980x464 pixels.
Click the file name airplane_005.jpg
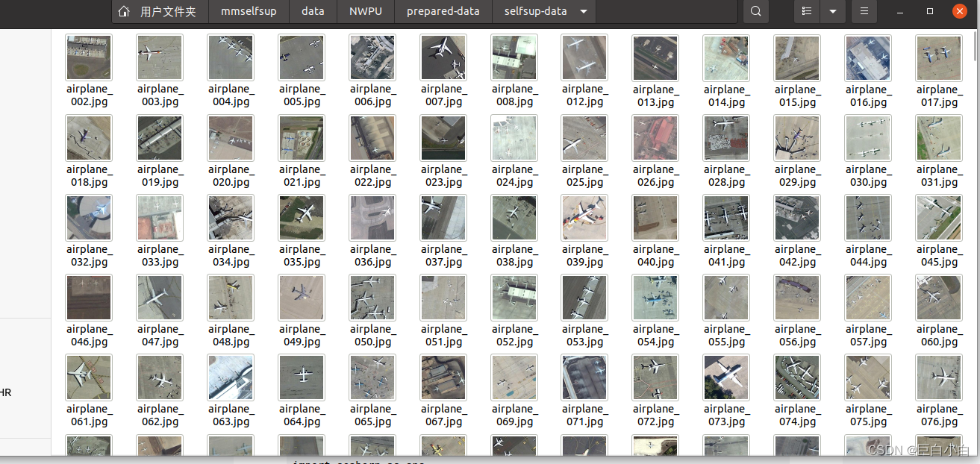click(x=302, y=95)
